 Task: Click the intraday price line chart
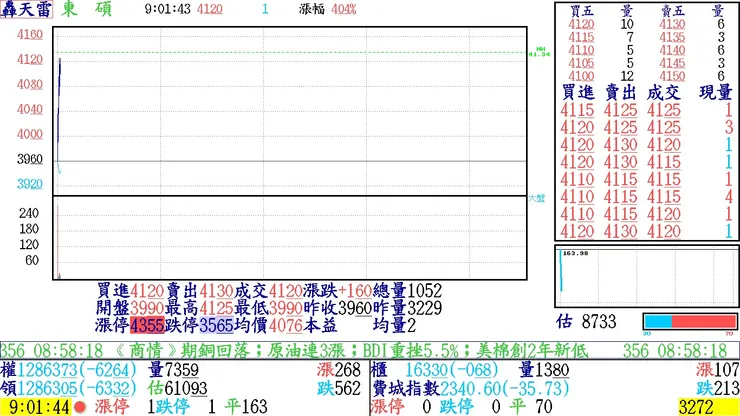[290, 111]
